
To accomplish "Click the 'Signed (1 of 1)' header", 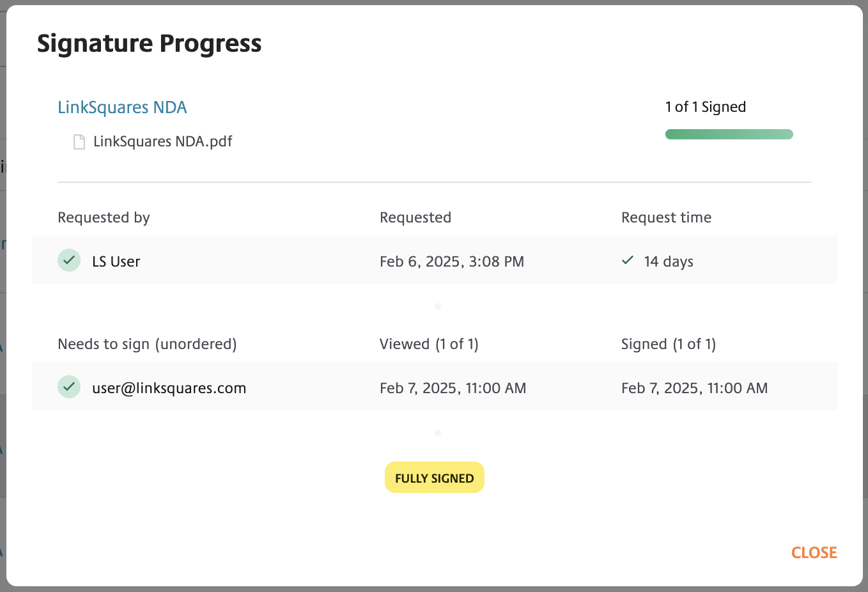I will click(x=669, y=344).
